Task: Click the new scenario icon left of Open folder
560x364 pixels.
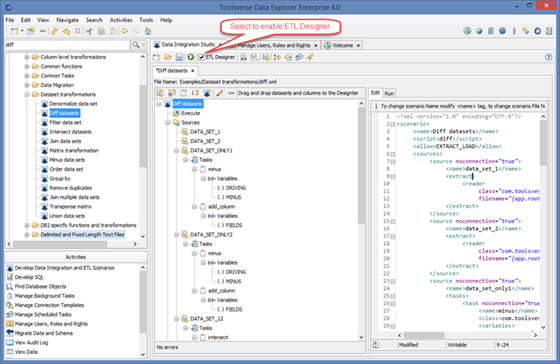Action: [x=156, y=57]
